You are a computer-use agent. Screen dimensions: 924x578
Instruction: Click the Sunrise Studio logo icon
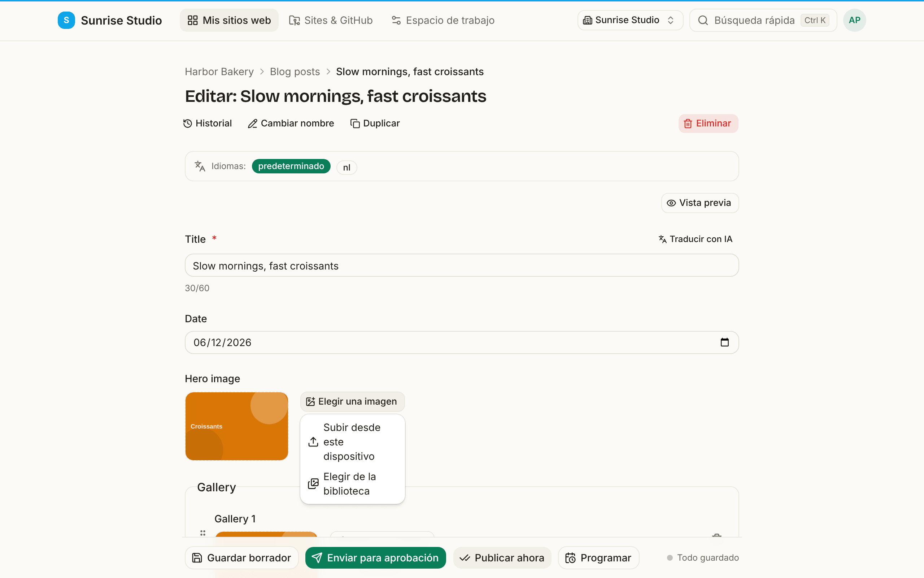66,20
